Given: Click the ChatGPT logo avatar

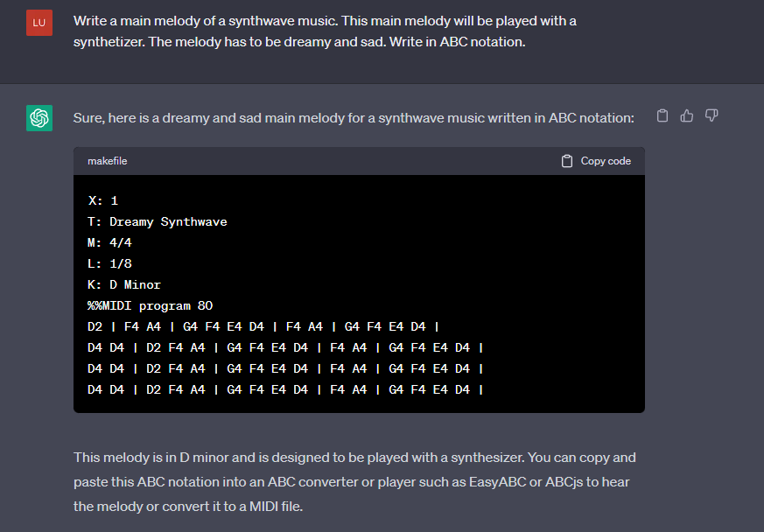Looking at the screenshot, I should (39, 118).
